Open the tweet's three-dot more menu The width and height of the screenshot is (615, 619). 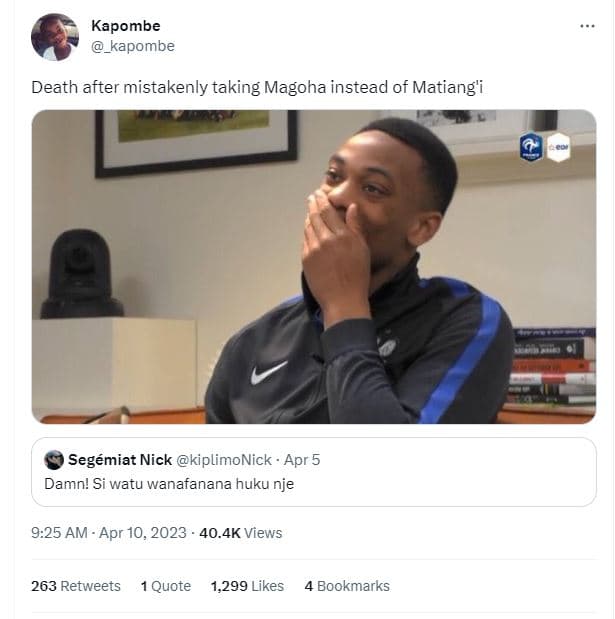pos(587,26)
